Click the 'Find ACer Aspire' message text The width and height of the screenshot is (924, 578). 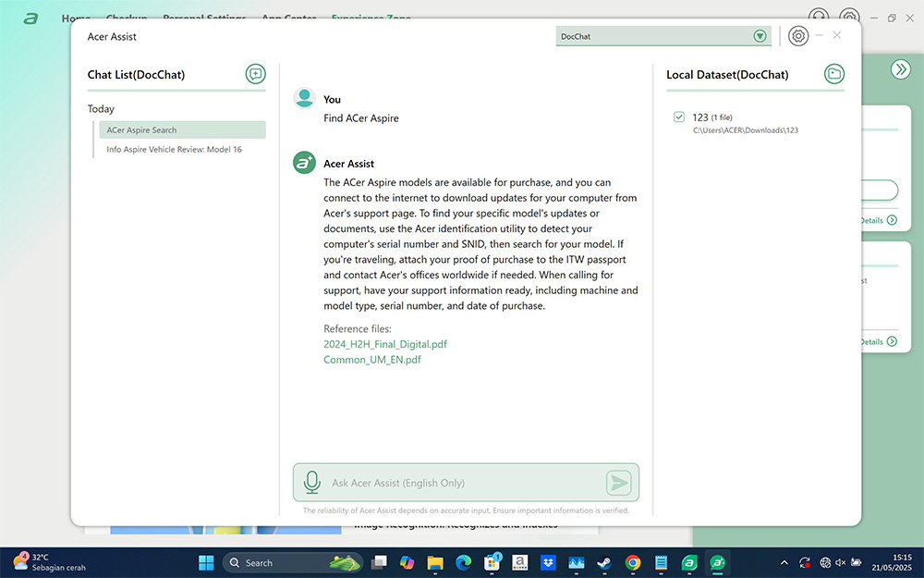pyautogui.click(x=361, y=118)
